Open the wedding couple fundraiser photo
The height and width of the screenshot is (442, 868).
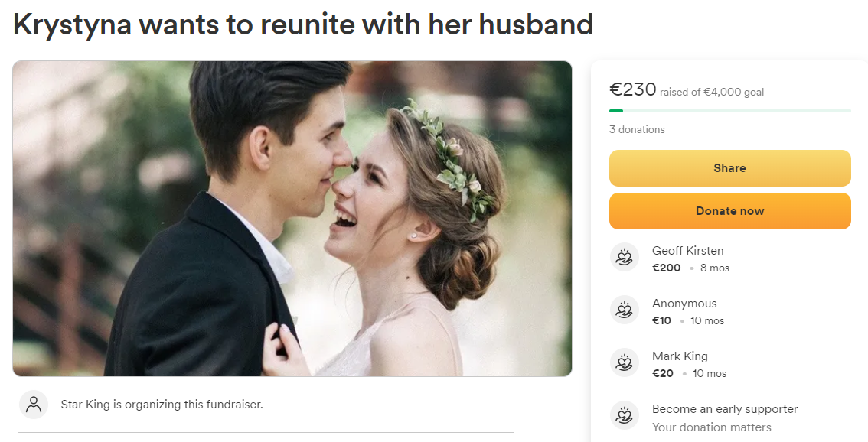pos(292,219)
